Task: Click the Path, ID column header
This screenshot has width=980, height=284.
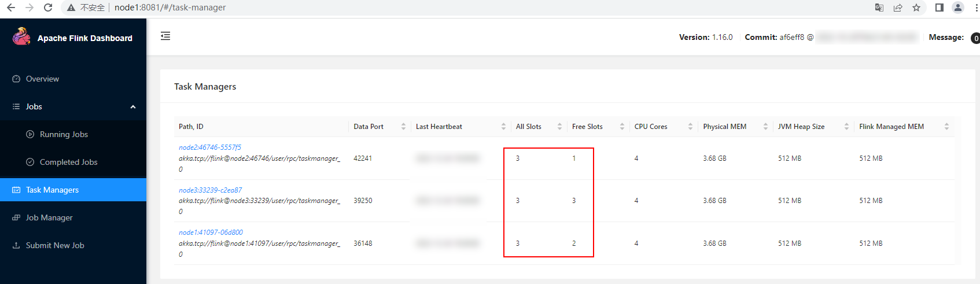Action: pyautogui.click(x=191, y=127)
